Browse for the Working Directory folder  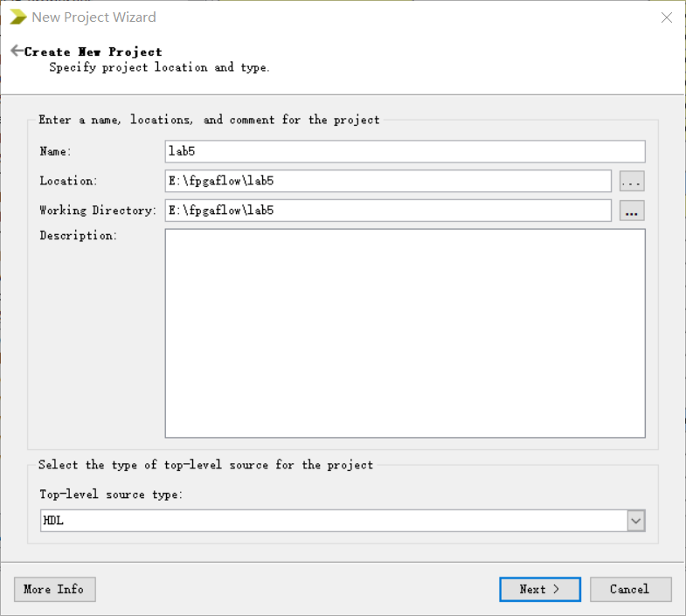[x=632, y=211]
